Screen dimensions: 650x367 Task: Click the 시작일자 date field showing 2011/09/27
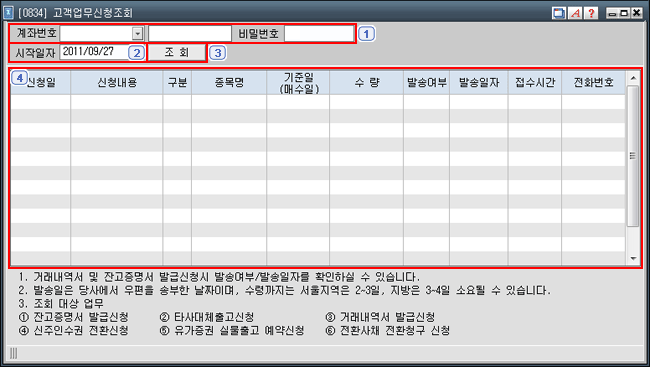pos(94,52)
